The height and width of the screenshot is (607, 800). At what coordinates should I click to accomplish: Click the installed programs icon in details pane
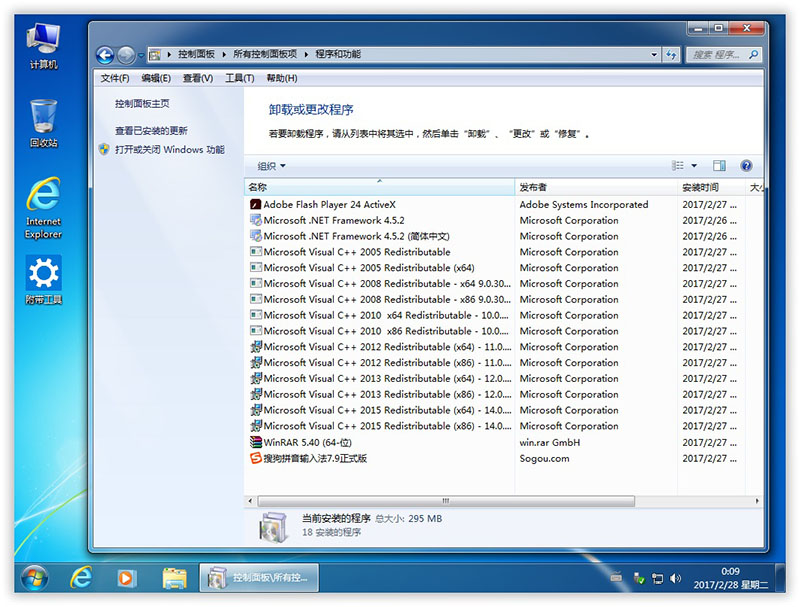click(x=274, y=527)
